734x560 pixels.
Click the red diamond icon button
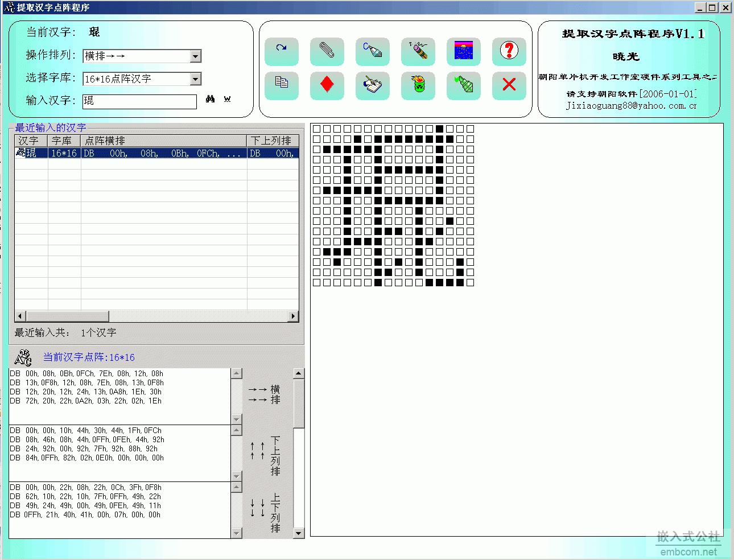point(327,85)
